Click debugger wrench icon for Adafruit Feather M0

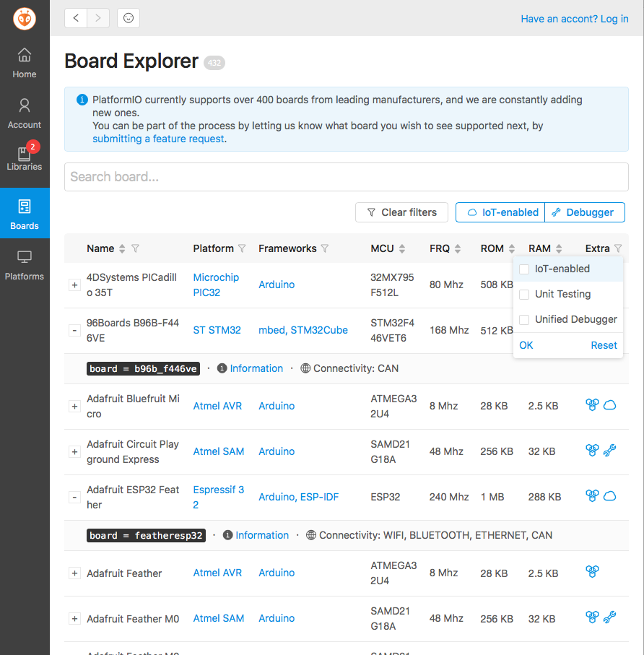610,617
